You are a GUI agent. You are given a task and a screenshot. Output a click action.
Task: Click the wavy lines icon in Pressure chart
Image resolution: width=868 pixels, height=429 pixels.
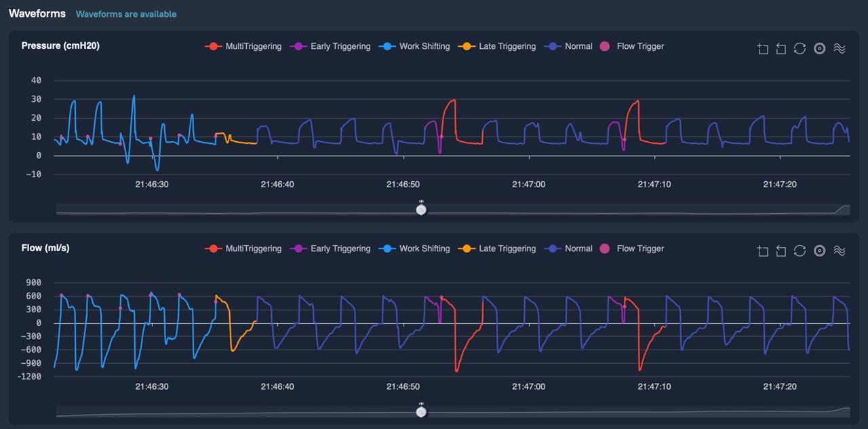(840, 49)
